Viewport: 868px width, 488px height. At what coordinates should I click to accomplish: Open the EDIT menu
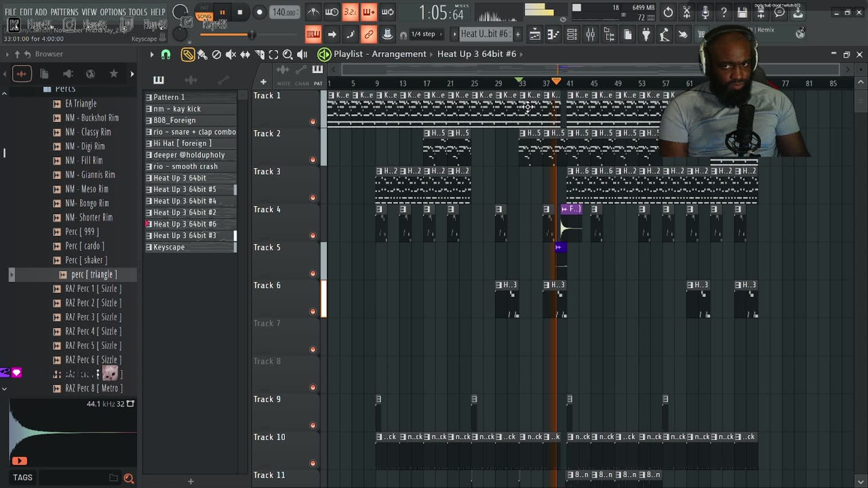tap(26, 12)
